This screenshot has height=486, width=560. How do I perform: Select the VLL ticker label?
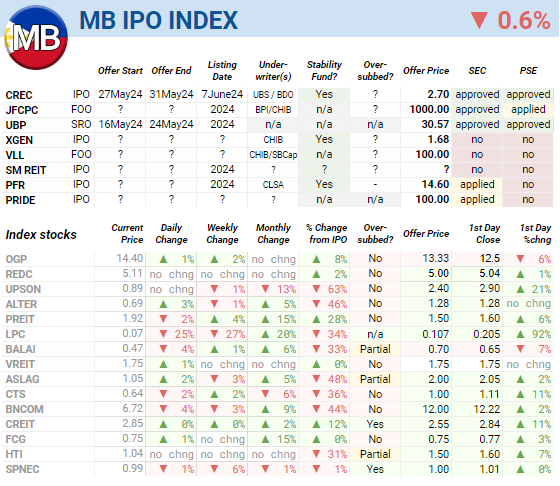click(x=15, y=155)
